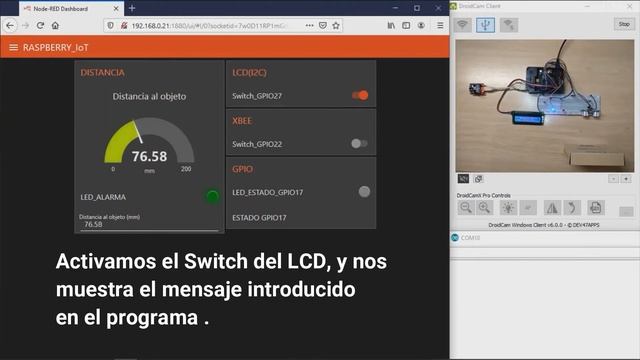Click the Switch_GPIO22 label
640x360 pixels.
coord(257,144)
